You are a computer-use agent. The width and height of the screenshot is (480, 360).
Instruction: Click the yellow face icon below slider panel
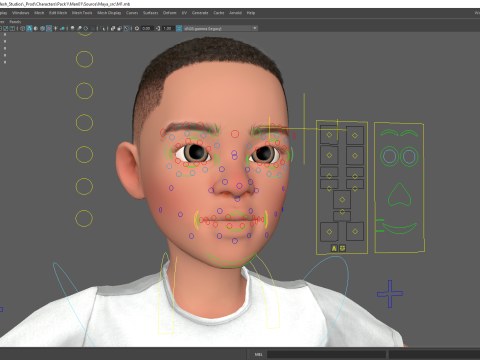342,248
